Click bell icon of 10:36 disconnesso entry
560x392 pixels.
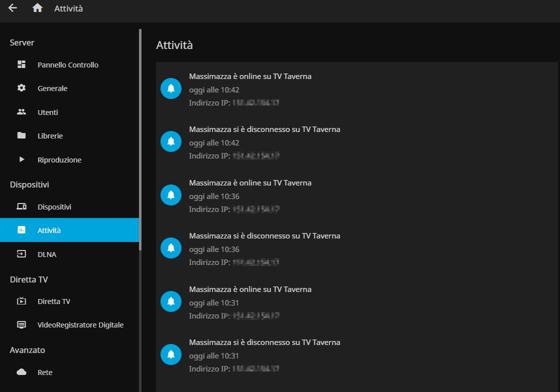coord(171,248)
